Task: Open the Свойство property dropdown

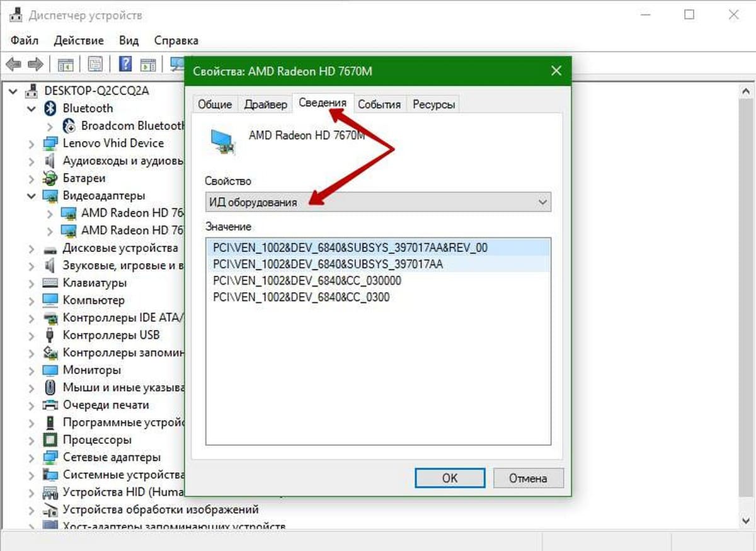Action: tap(378, 202)
